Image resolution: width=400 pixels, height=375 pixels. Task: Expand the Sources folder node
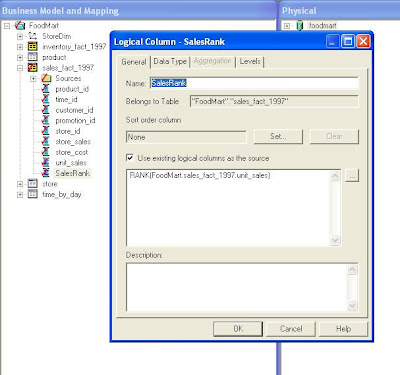(x=33, y=79)
